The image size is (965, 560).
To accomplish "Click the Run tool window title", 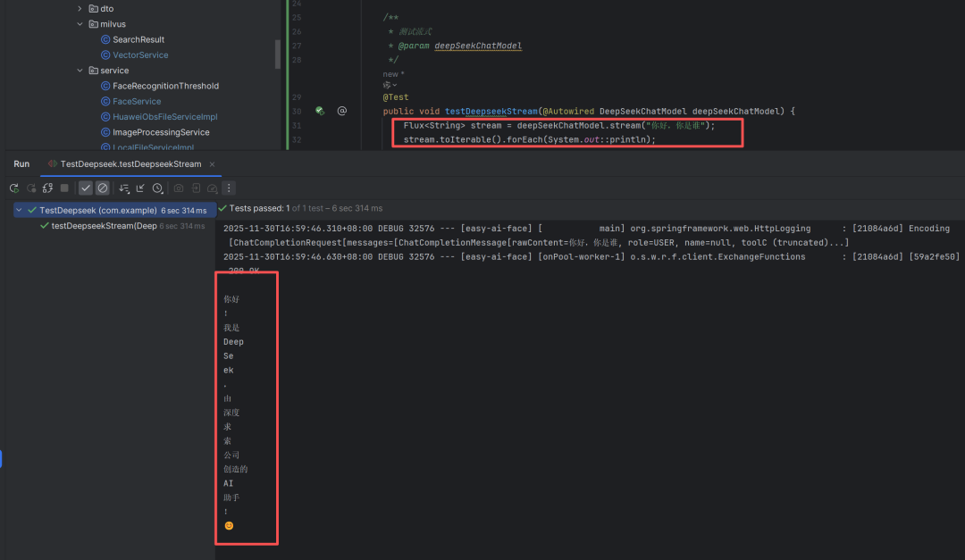I will click(21, 164).
